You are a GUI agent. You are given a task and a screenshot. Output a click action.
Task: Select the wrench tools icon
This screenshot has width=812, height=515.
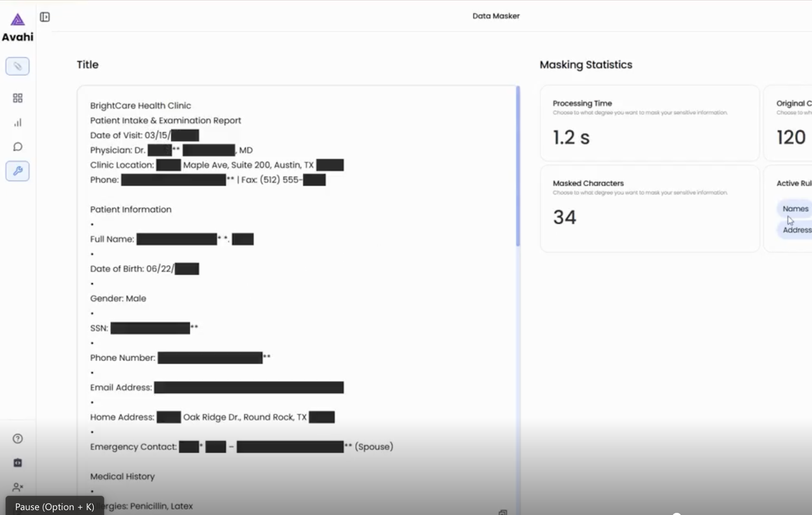pyautogui.click(x=17, y=171)
